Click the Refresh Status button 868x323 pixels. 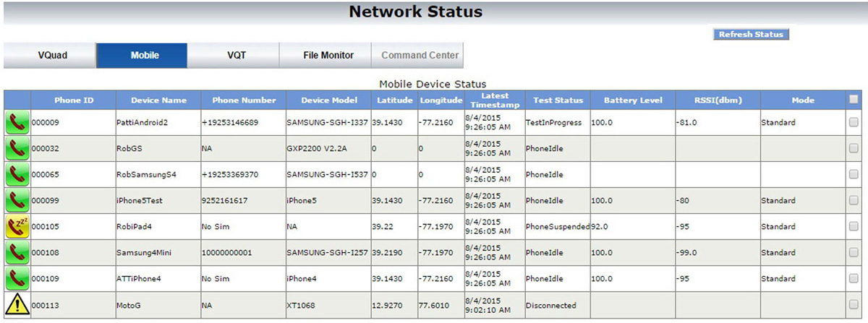tap(752, 34)
